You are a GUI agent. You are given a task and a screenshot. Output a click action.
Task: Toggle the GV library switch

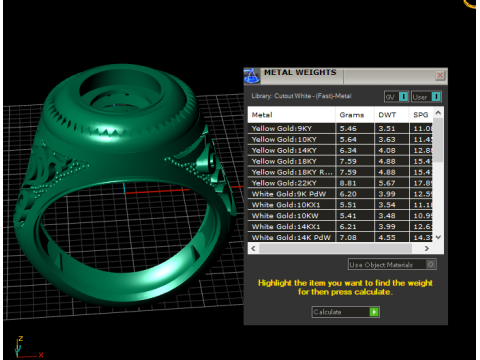pos(396,97)
